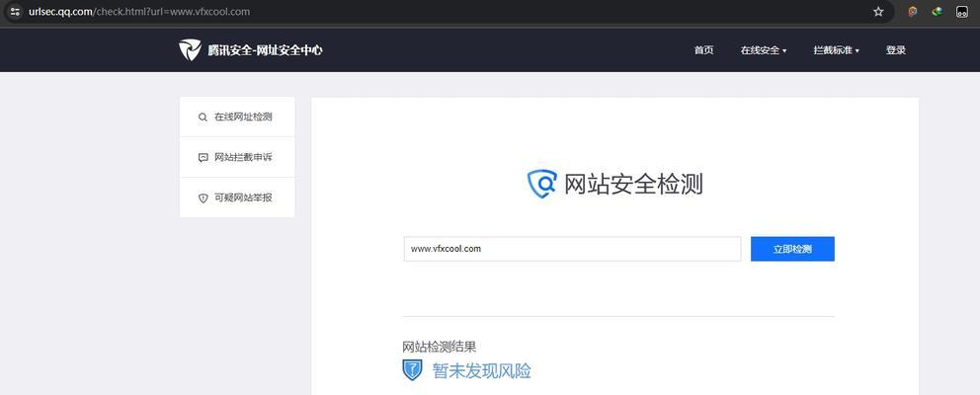Open the 首页 navigation item
This screenshot has height=395, width=980.
(703, 50)
